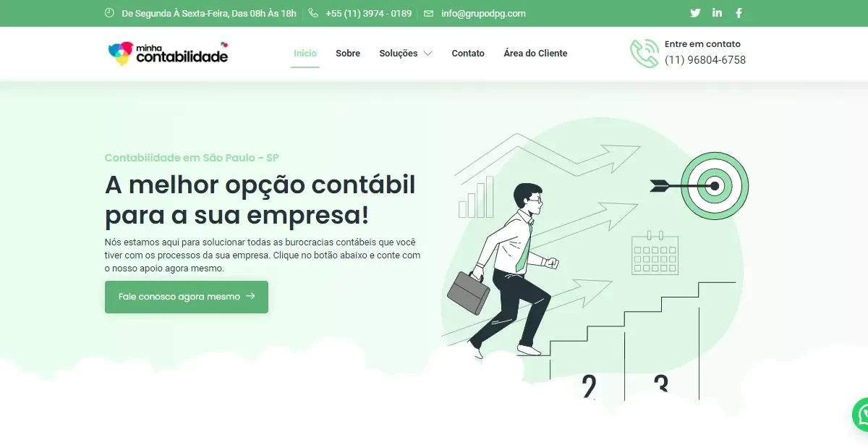The image size is (868, 448).
Task: Click the +55 (11) 3974 - 0189 phone number
Action: click(369, 13)
